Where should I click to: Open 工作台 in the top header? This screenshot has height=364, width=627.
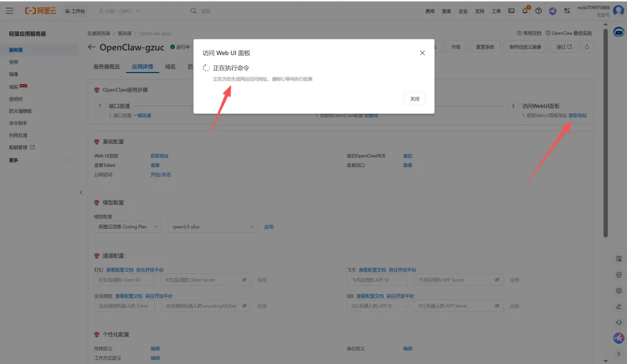(75, 11)
